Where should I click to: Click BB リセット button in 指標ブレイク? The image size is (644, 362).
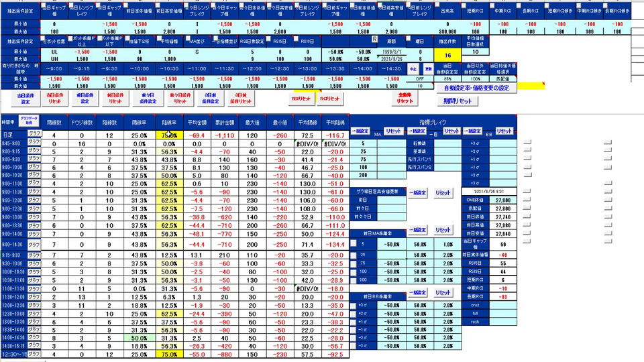[x=504, y=131]
